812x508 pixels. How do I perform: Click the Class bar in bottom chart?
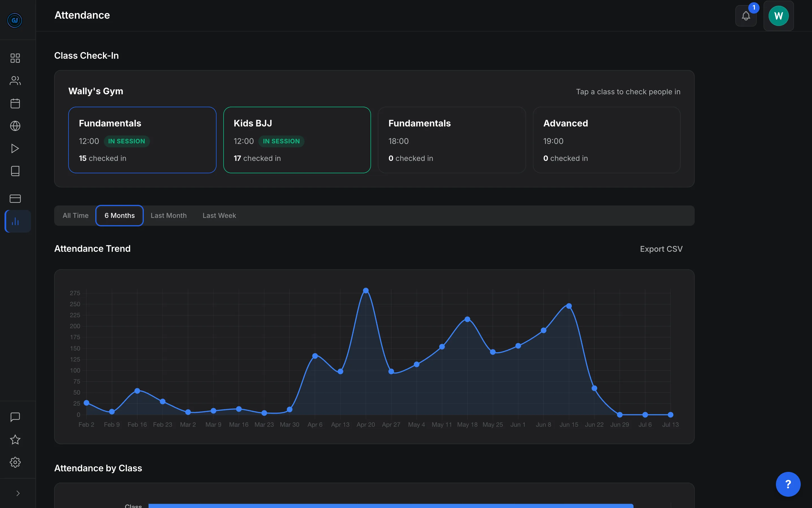click(x=390, y=506)
